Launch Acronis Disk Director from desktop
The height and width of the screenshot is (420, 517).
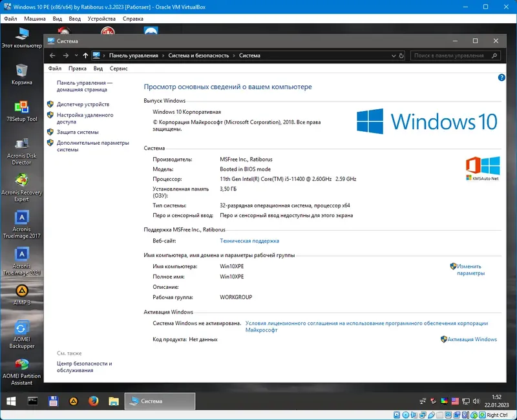click(x=22, y=151)
